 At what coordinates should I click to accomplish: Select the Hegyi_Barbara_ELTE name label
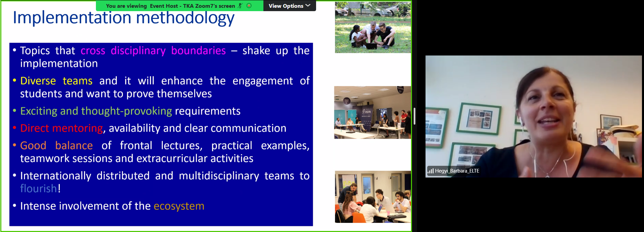coord(457,171)
